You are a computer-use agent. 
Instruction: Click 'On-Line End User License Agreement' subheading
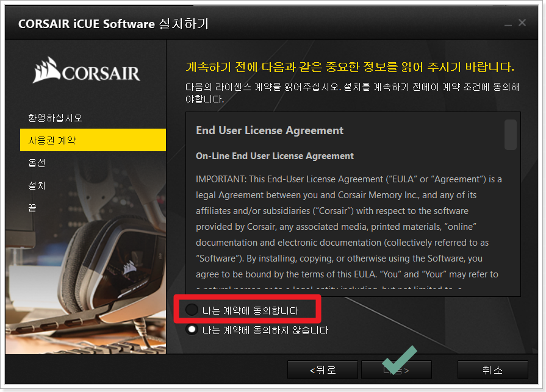point(275,156)
